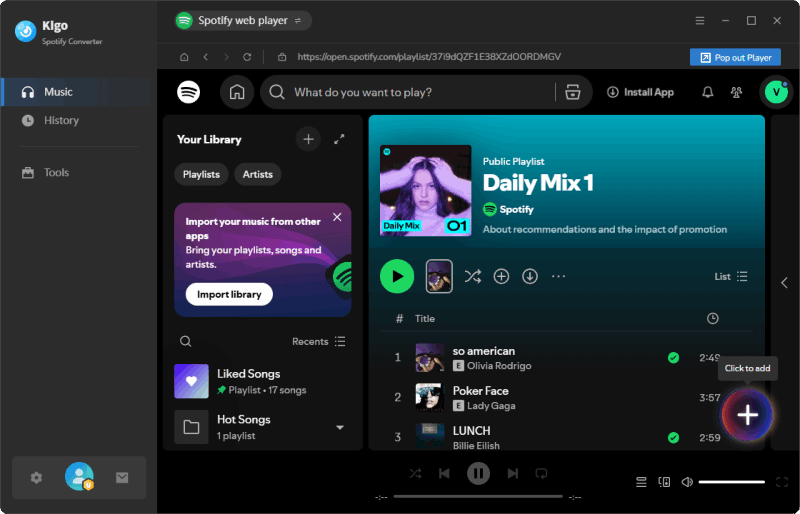
Task: Dismiss the Import your music banner
Action: click(337, 217)
